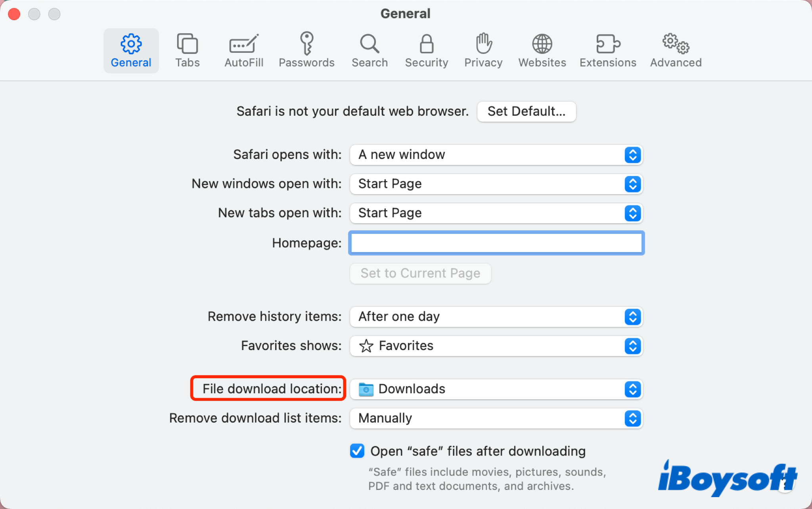The width and height of the screenshot is (812, 509).
Task: Expand New tabs open with dropdown
Action: tap(633, 213)
